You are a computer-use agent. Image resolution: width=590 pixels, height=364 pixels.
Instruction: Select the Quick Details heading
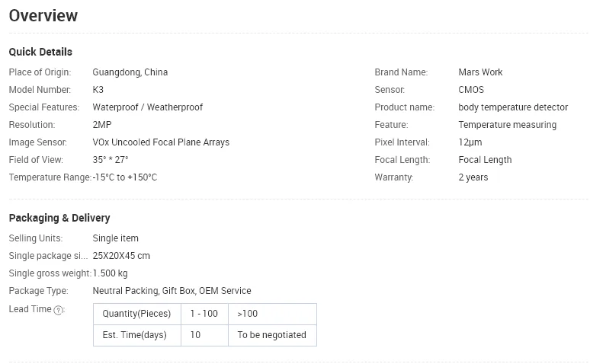coord(40,52)
